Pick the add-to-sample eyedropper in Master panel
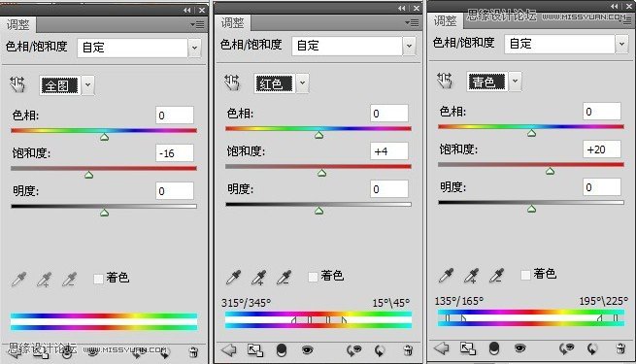The image size is (636, 364). pos(45,280)
